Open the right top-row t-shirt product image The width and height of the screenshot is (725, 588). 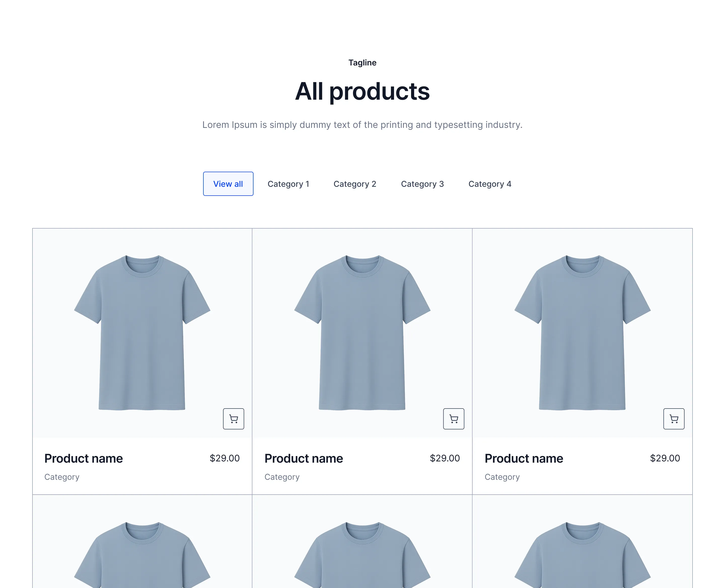(x=582, y=333)
